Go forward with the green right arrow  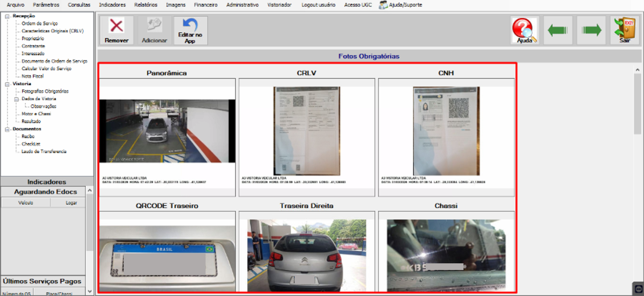point(591,30)
